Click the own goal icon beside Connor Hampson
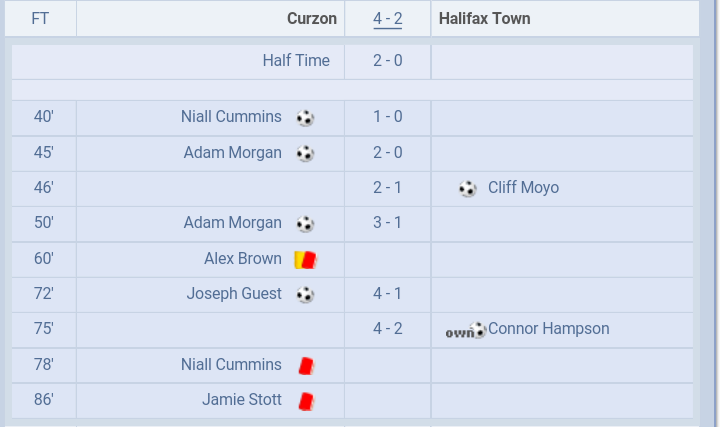 pyautogui.click(x=466, y=330)
